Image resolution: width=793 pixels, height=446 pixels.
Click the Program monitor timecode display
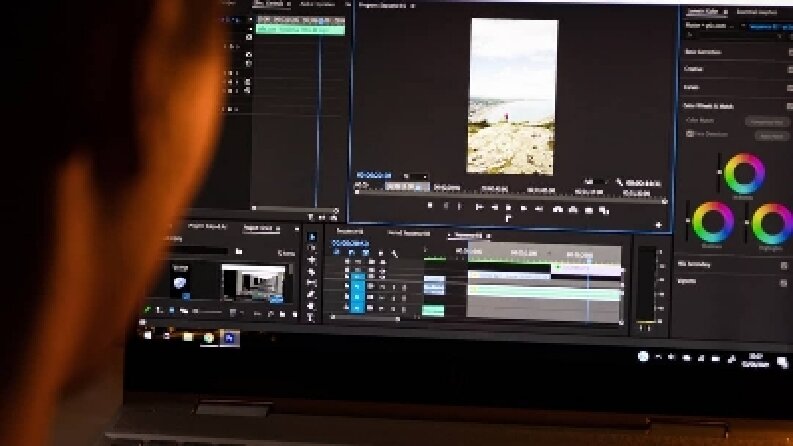[x=374, y=175]
